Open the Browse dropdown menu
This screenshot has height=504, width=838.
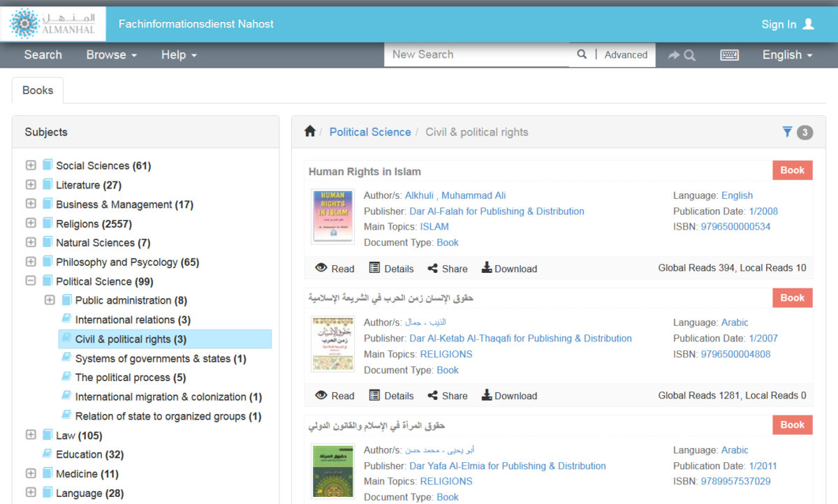click(x=111, y=55)
